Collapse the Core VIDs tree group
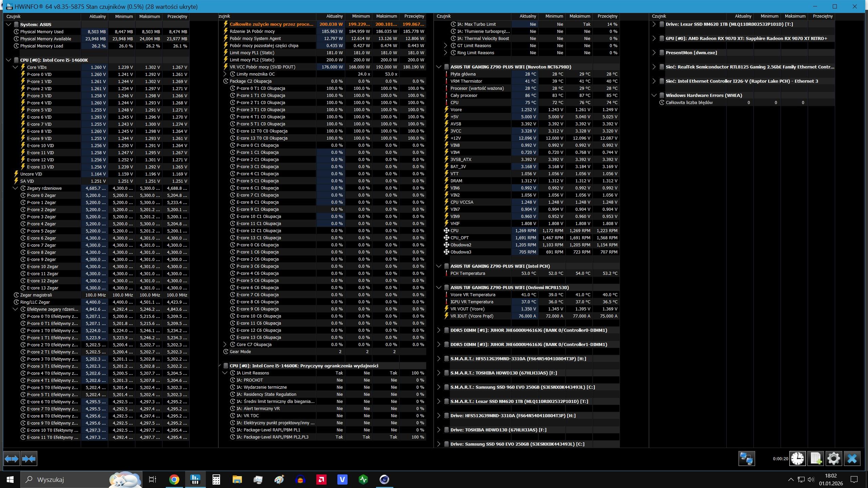Screen dimensions: 868x488 (15, 67)
